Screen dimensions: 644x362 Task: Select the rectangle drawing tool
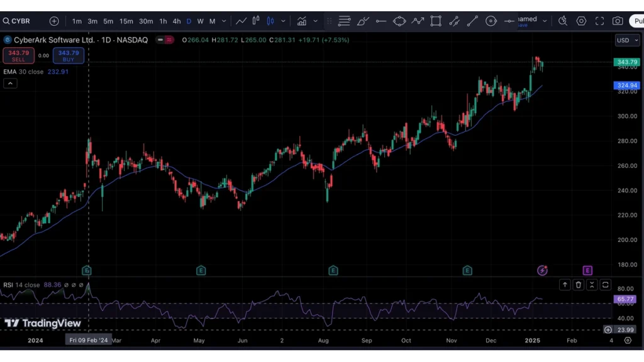coord(436,21)
